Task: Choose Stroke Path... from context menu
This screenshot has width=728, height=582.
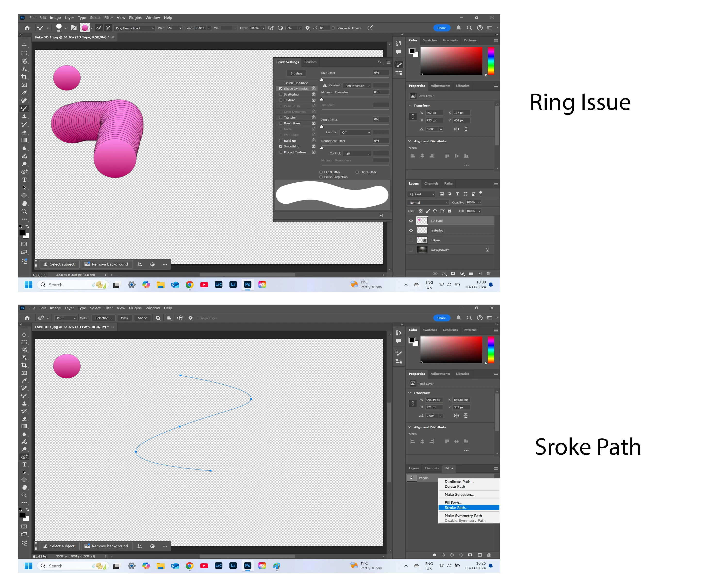Action: [x=456, y=508]
